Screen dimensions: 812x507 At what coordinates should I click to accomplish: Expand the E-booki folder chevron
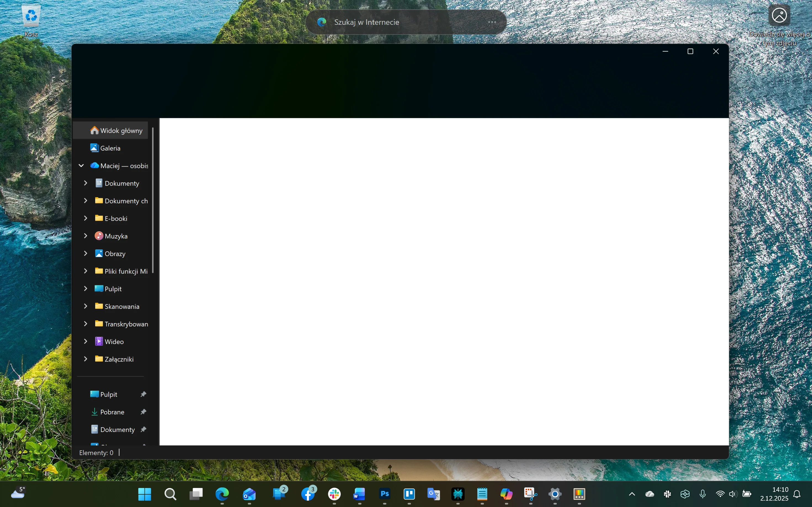(86, 218)
